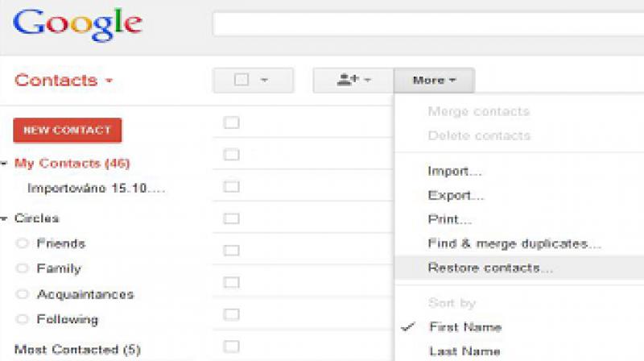Click the Google logo
Viewport: 644px width, 361px height.
[x=77, y=25]
